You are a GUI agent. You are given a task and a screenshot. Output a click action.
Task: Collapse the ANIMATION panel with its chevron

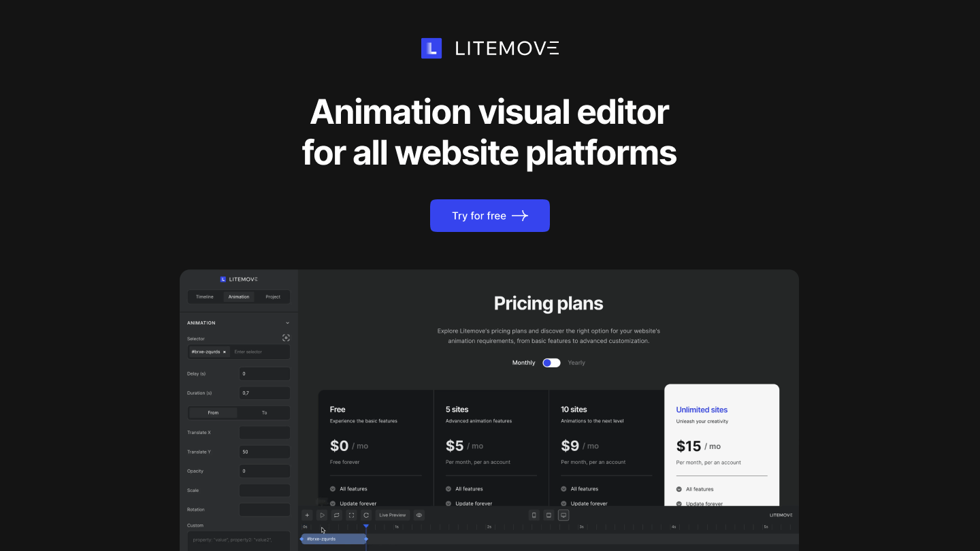[x=287, y=322]
